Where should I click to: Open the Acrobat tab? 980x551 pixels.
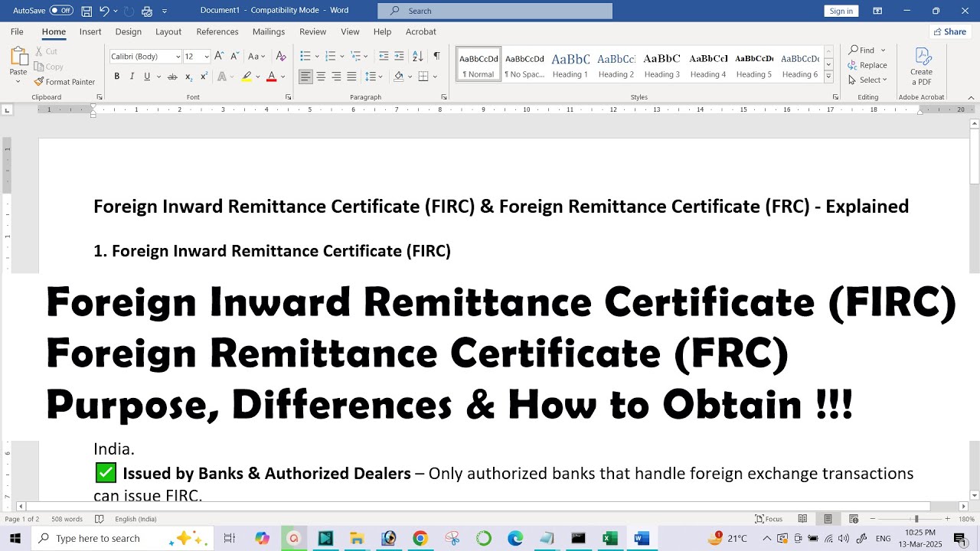point(421,31)
